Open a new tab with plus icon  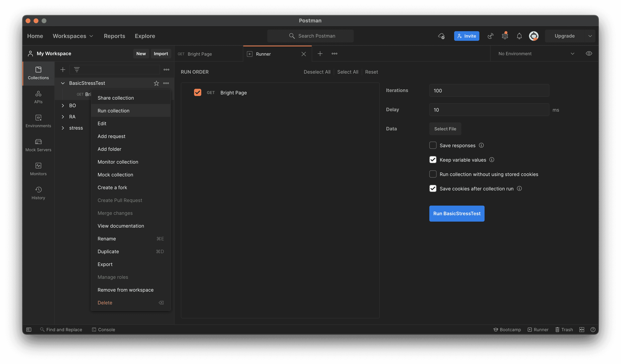click(320, 53)
